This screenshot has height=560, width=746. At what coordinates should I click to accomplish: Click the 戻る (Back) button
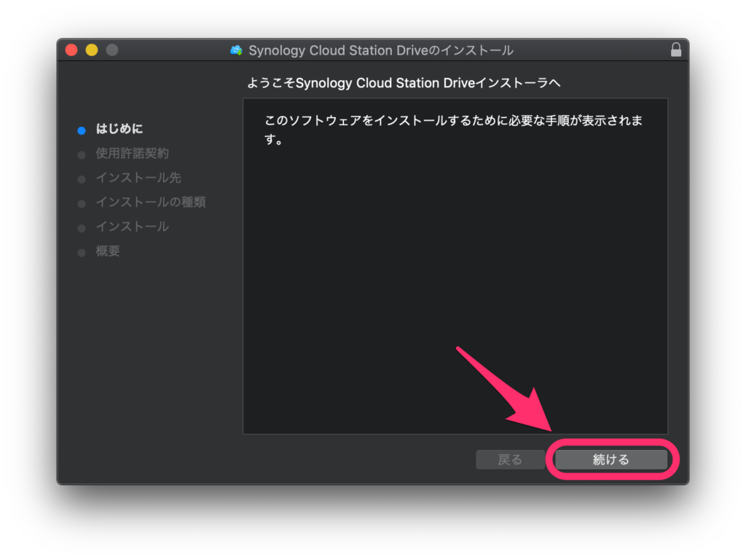(510, 460)
